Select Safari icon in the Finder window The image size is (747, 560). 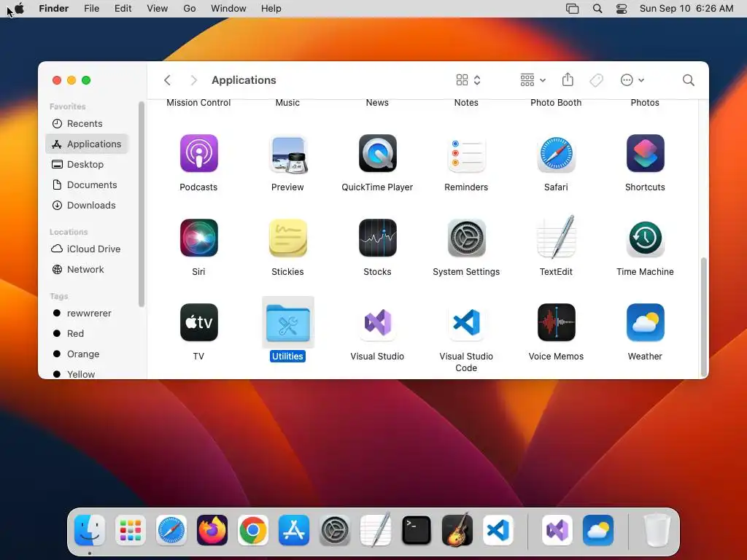point(556,153)
